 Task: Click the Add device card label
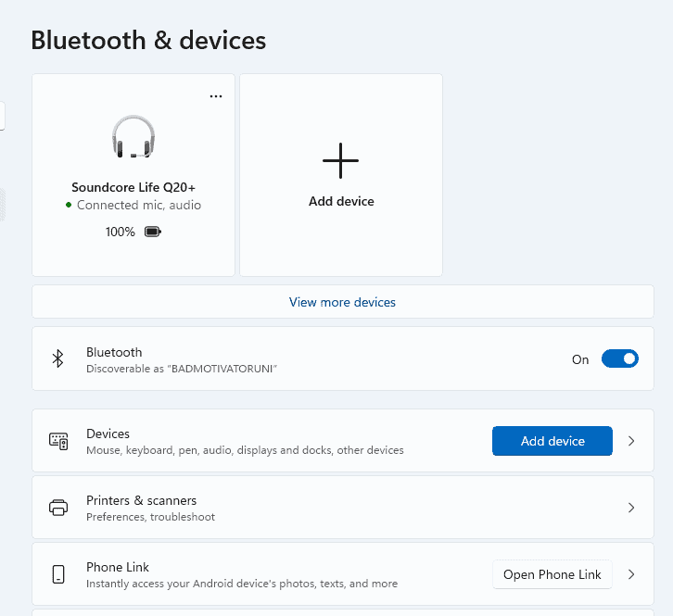[x=341, y=201]
